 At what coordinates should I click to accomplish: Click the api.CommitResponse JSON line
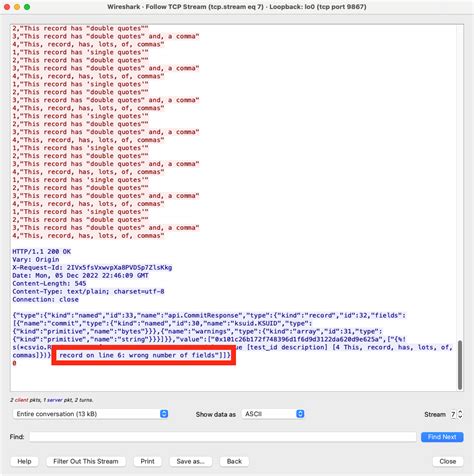coord(209,315)
